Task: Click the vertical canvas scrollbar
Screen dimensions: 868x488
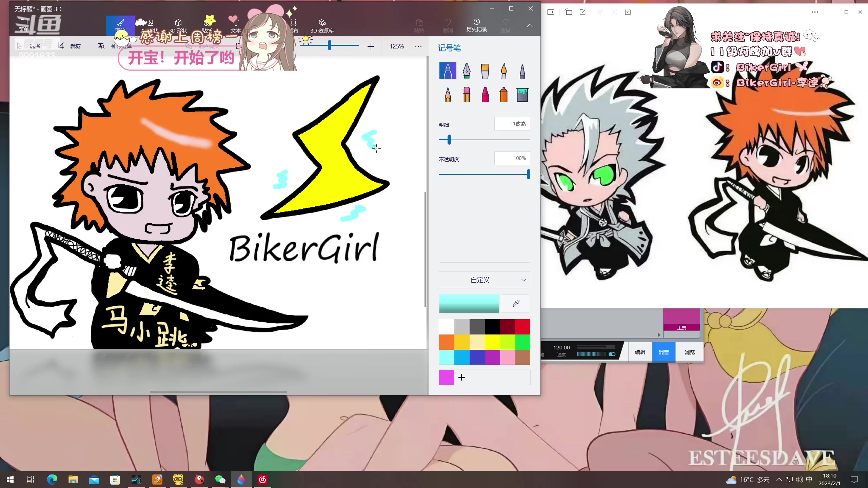Action: 425,249
